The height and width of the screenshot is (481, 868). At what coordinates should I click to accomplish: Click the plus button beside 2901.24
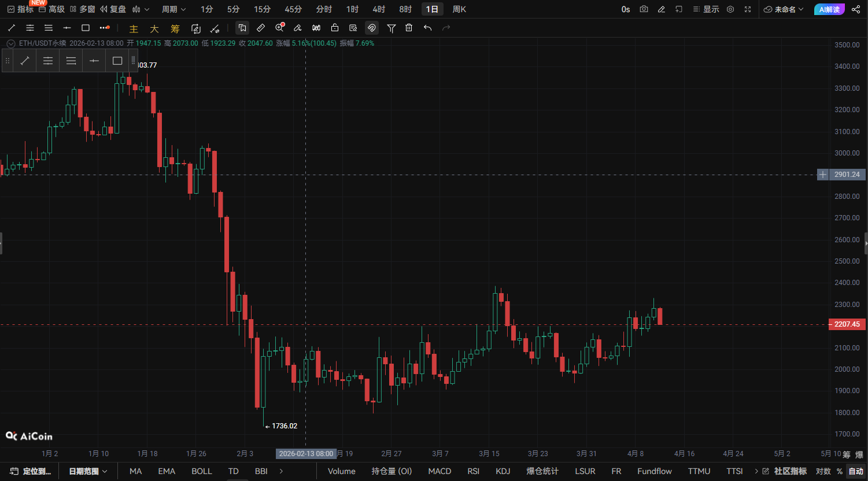[x=823, y=175]
